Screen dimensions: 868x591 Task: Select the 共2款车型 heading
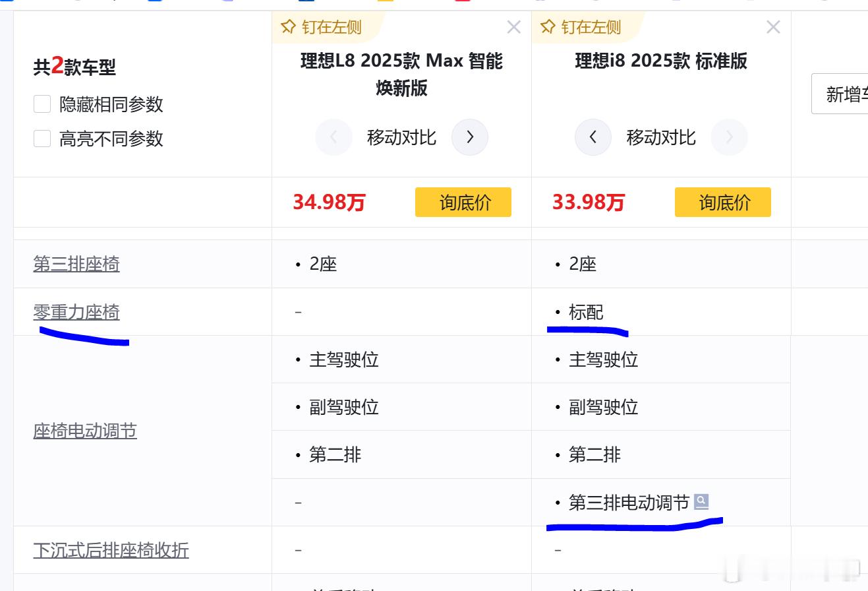[x=74, y=67]
